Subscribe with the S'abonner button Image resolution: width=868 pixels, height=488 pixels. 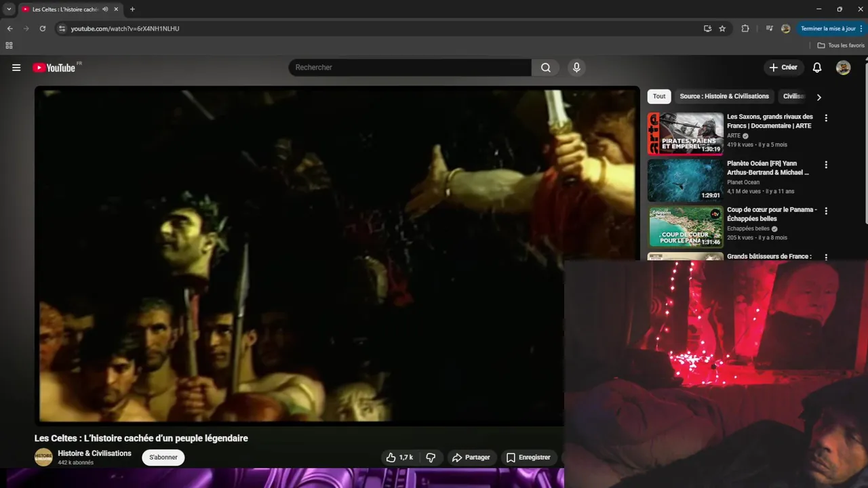tap(163, 457)
